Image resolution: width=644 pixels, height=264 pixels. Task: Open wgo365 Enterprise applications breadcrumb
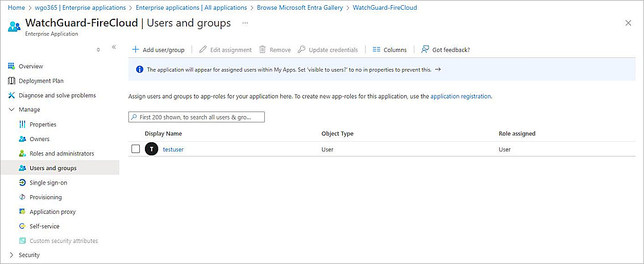81,7
